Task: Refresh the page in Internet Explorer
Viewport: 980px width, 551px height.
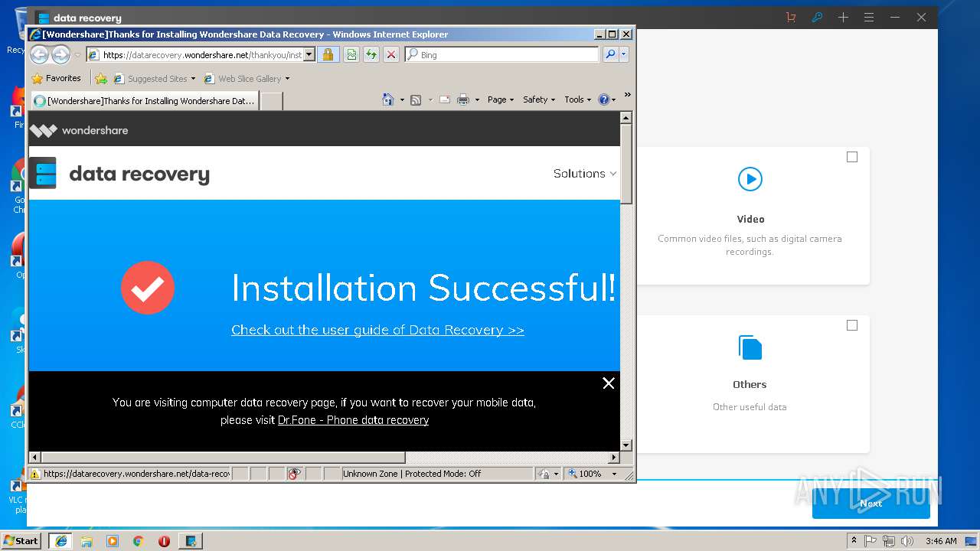Action: click(371, 54)
